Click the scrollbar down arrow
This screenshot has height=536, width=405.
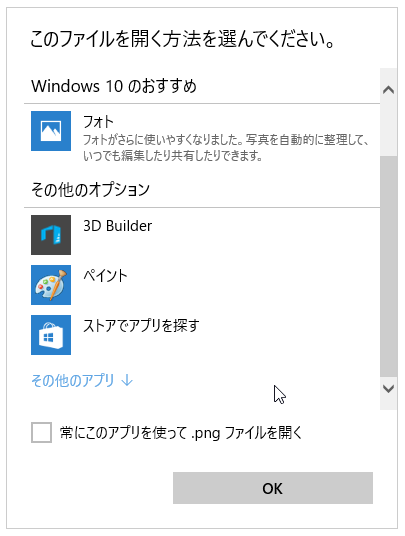[389, 389]
